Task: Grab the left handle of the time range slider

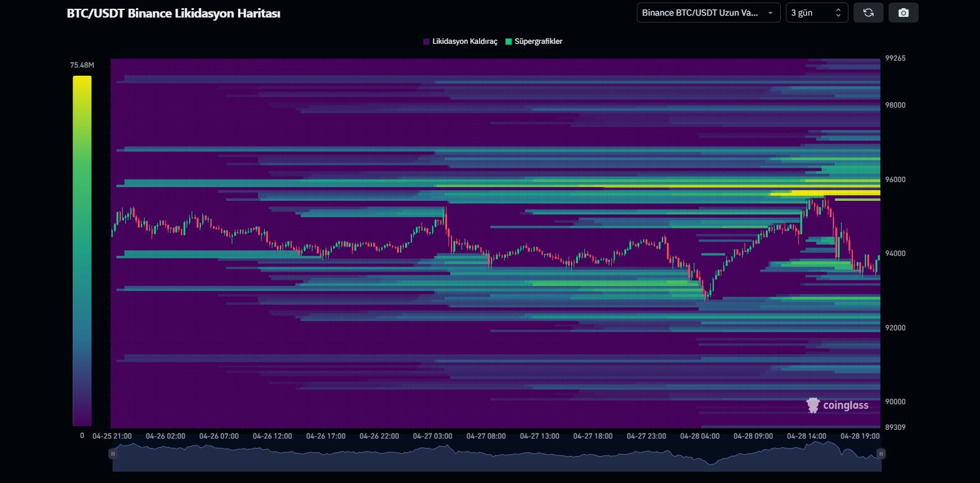Action: (113, 454)
